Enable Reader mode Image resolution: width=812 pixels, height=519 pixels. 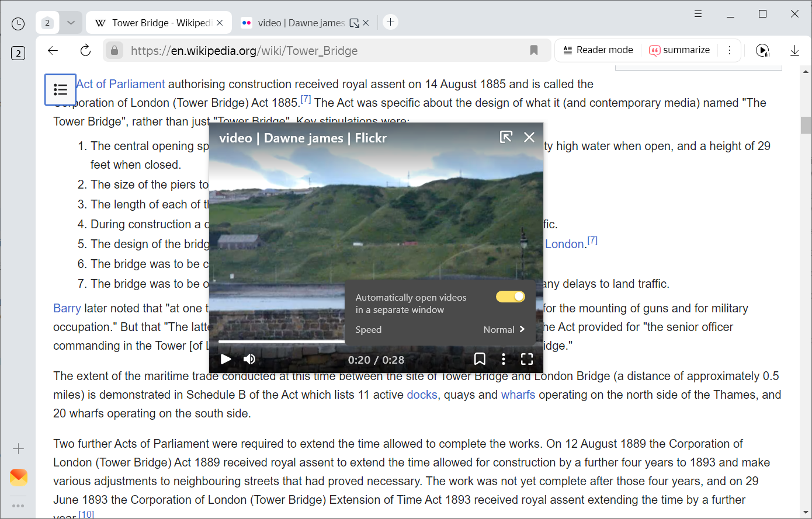[598, 50]
